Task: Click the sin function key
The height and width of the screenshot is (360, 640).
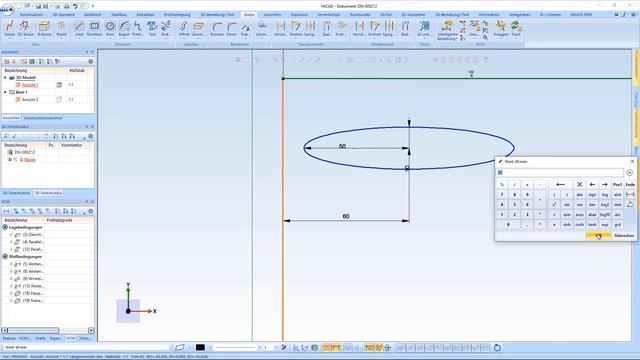Action: (567, 204)
